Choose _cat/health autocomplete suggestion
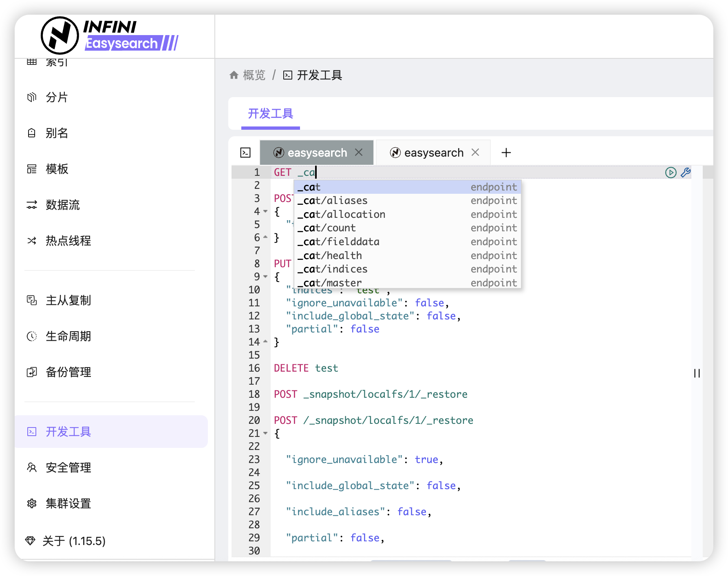Screen dimensions: 728x576 point(407,255)
